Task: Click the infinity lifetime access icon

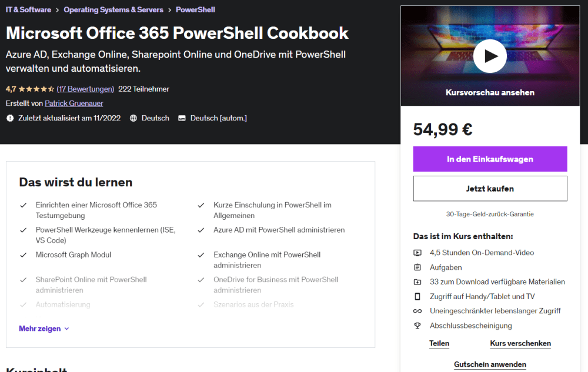Action: [417, 311]
